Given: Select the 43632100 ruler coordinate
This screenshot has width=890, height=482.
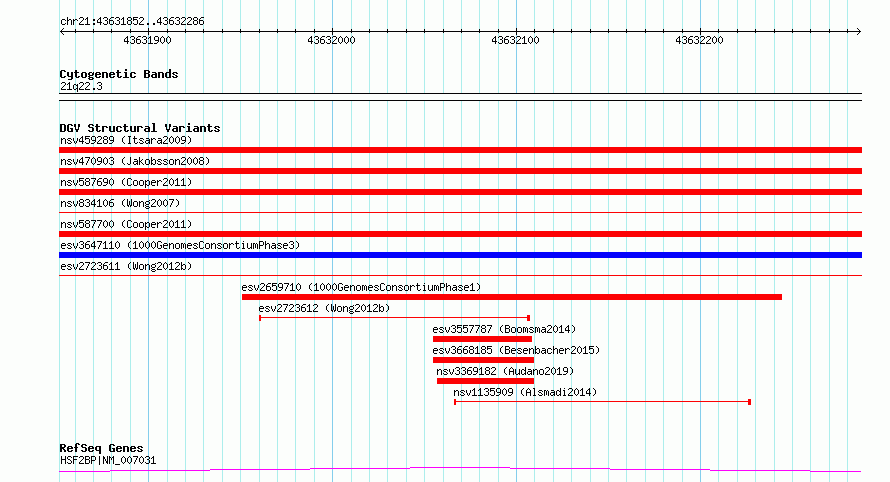Looking at the screenshot, I should (x=515, y=40).
